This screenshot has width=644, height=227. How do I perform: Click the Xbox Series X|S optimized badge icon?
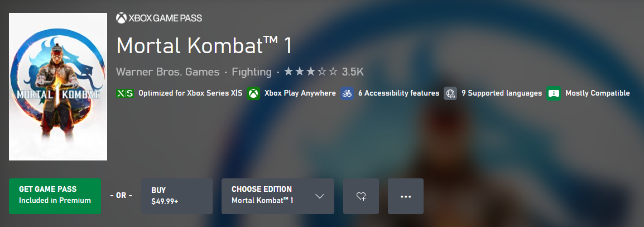pyautogui.click(x=124, y=93)
